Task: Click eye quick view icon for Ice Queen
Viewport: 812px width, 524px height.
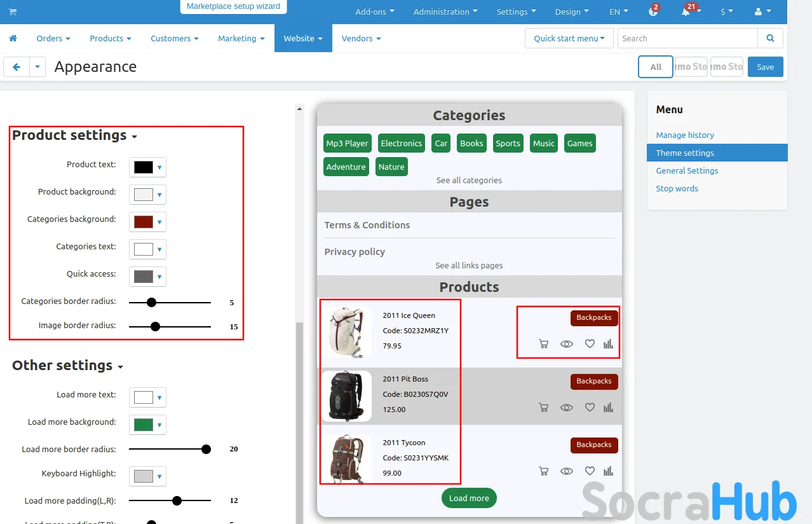Action: coord(566,344)
